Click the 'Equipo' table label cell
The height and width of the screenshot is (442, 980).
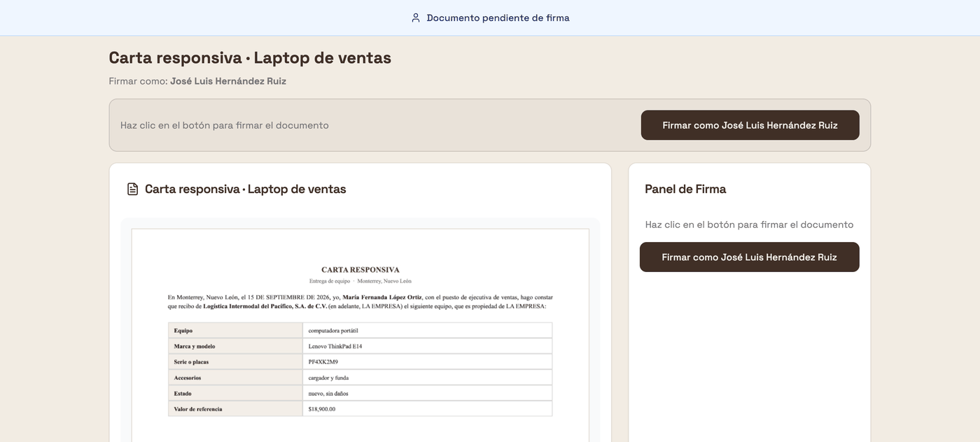pos(235,330)
